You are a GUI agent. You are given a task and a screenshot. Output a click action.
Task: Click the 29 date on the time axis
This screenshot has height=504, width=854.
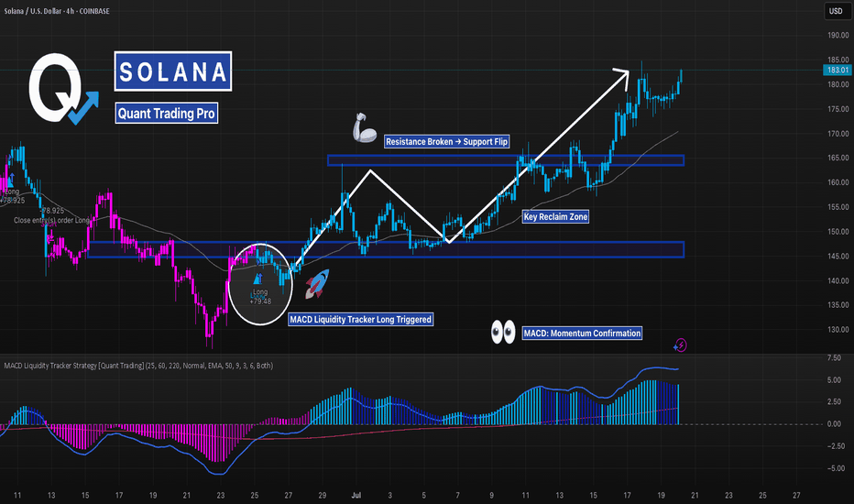323,495
